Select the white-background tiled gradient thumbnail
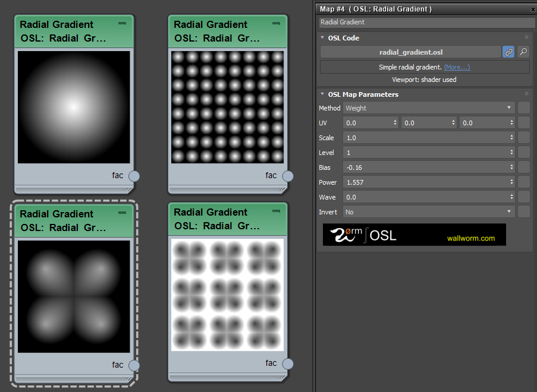 (227, 295)
